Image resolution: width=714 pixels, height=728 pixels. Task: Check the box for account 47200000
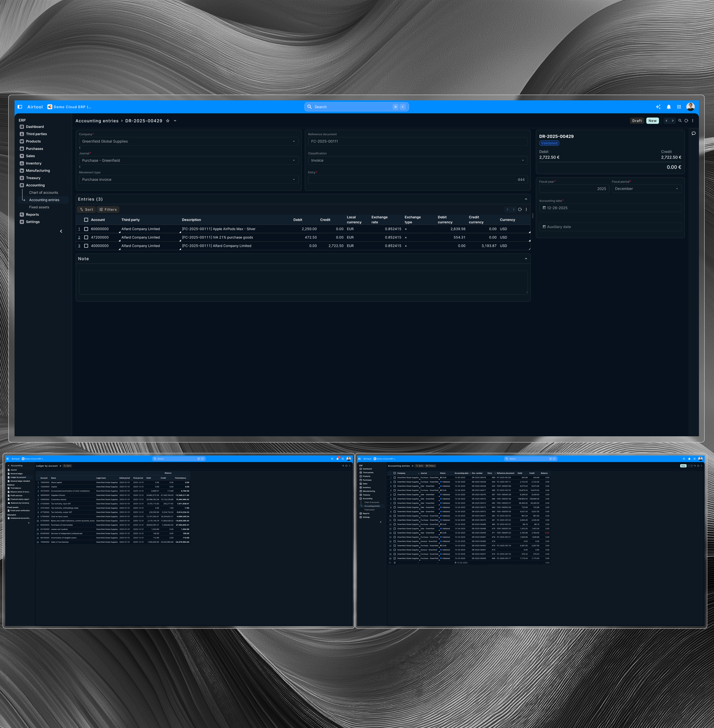point(86,238)
